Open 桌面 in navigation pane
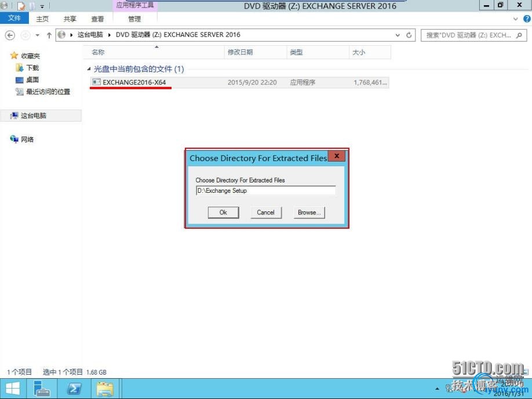532x399 pixels. coord(32,80)
